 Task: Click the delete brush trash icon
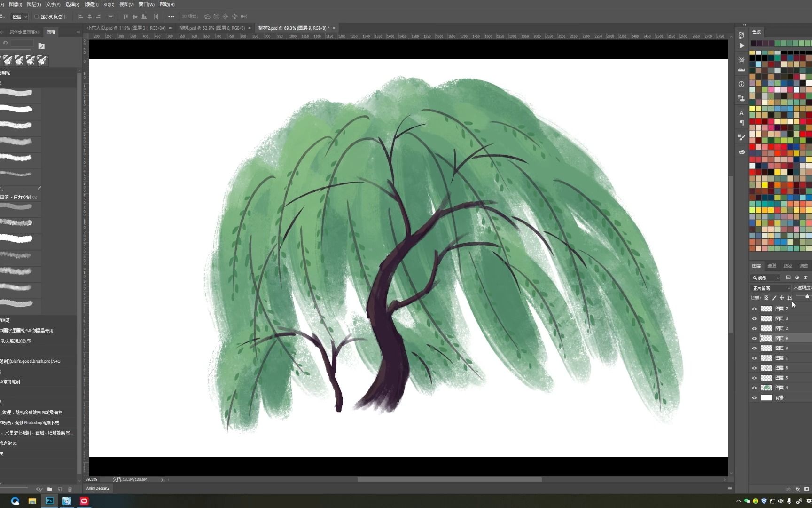tap(70, 489)
